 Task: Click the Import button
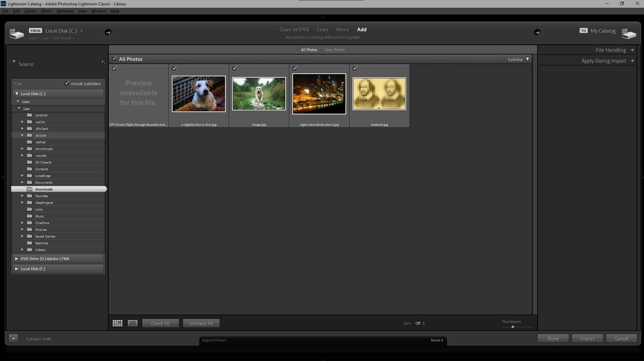click(x=587, y=338)
